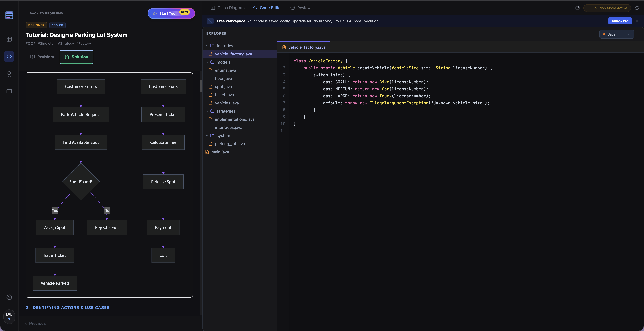
Task: Click the app logo icon in sidebar
Action: pyautogui.click(x=9, y=15)
